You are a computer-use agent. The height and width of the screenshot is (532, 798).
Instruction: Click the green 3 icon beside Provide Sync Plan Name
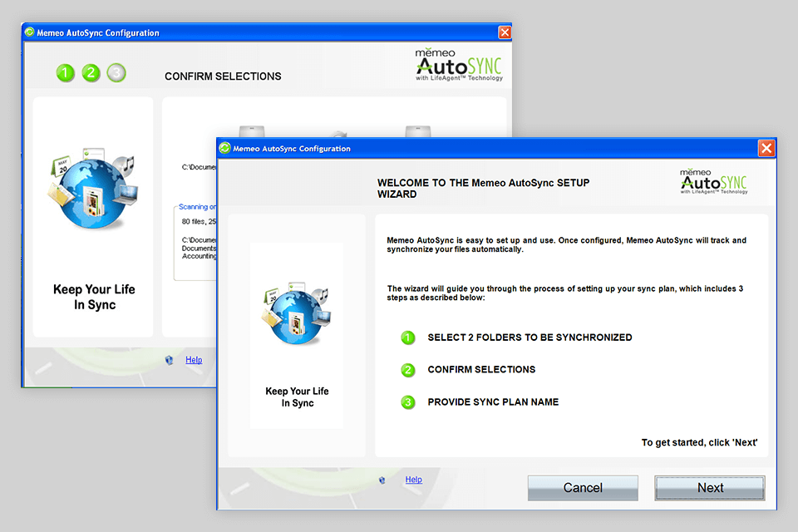(x=408, y=402)
